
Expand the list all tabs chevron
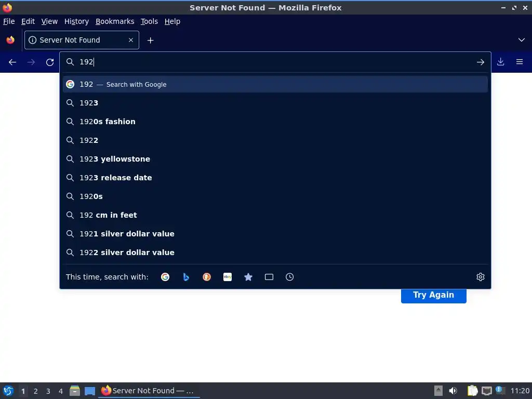click(x=522, y=40)
